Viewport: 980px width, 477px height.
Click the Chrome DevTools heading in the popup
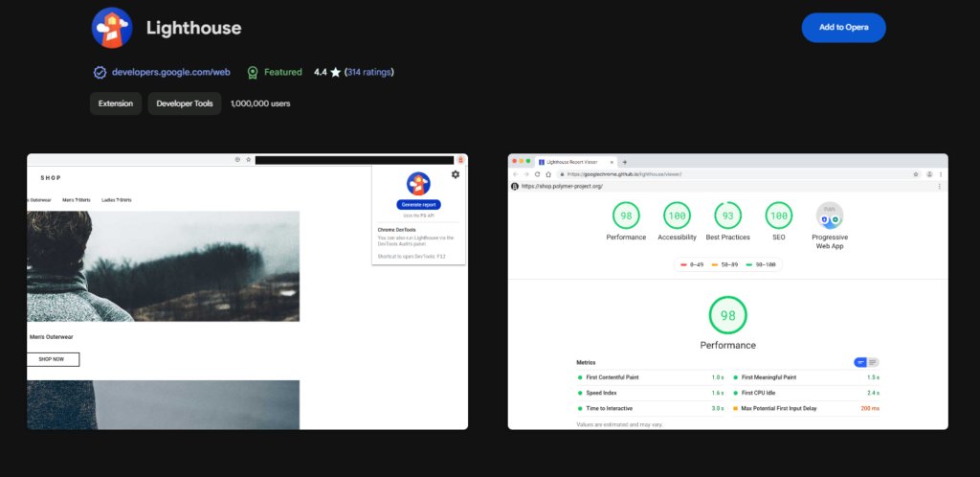396,230
